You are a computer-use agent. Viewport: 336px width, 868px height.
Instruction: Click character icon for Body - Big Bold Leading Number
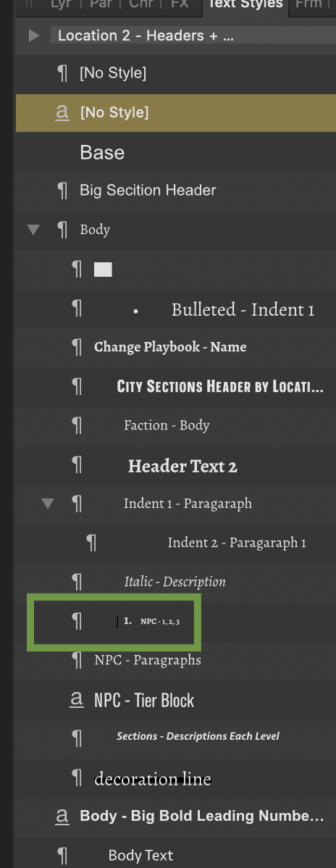pos(62,817)
